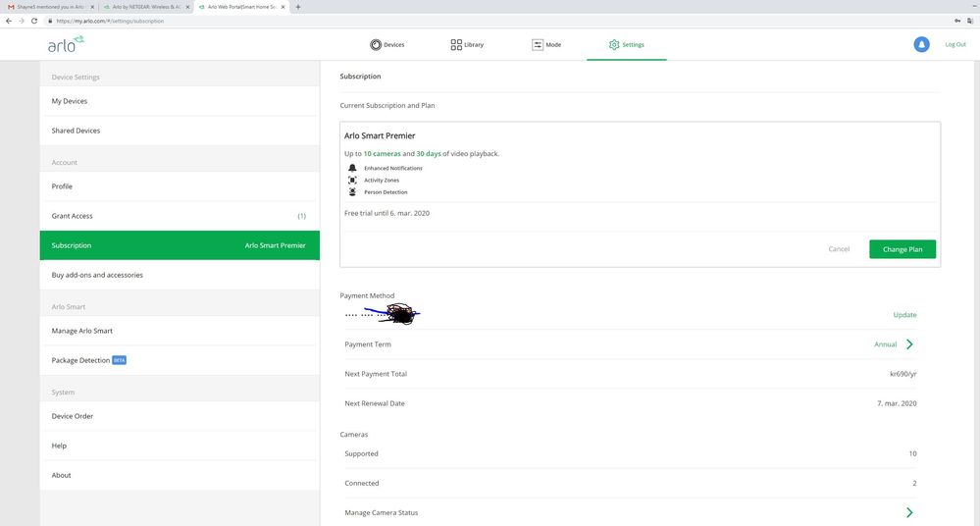Image resolution: width=980 pixels, height=526 pixels.
Task: Open a new browser tab
Action: coord(298,7)
